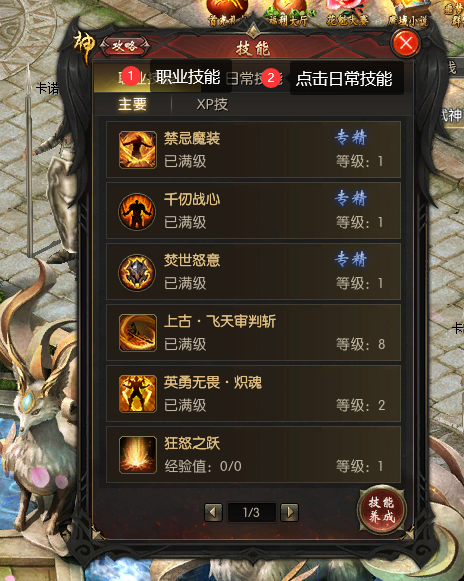Click the 狂怒之跃 skill icon
Viewport: 464px width, 581px height.
(137, 455)
